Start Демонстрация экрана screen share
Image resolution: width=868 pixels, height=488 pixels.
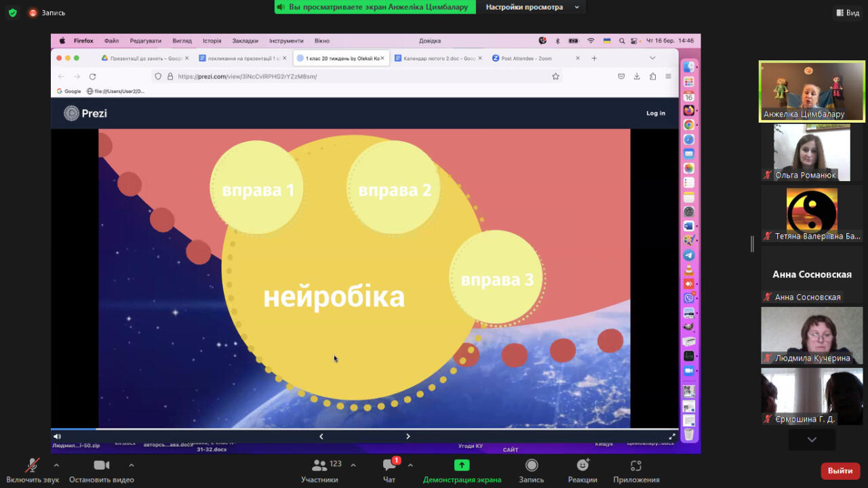(x=462, y=470)
